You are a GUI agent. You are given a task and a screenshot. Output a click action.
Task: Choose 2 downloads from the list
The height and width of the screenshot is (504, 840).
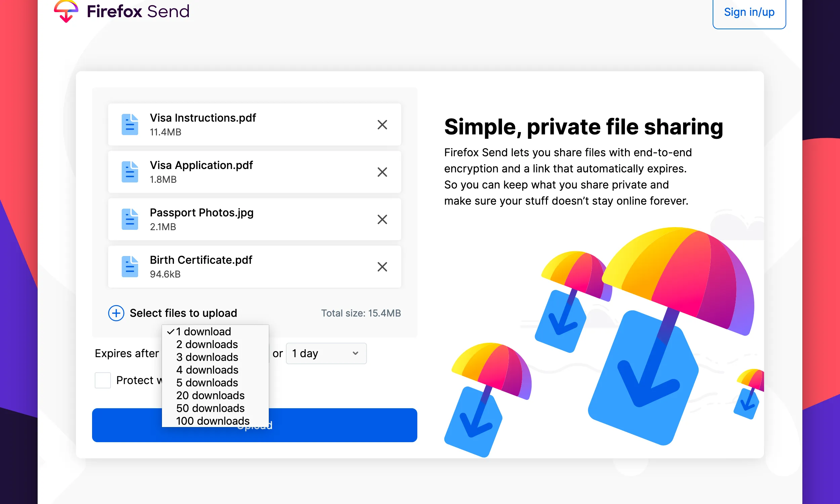click(x=215, y=344)
